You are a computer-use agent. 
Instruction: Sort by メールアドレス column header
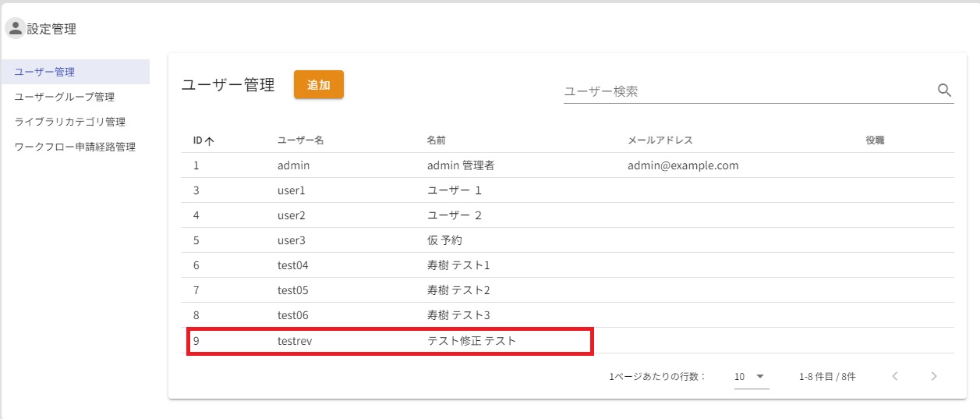click(660, 140)
